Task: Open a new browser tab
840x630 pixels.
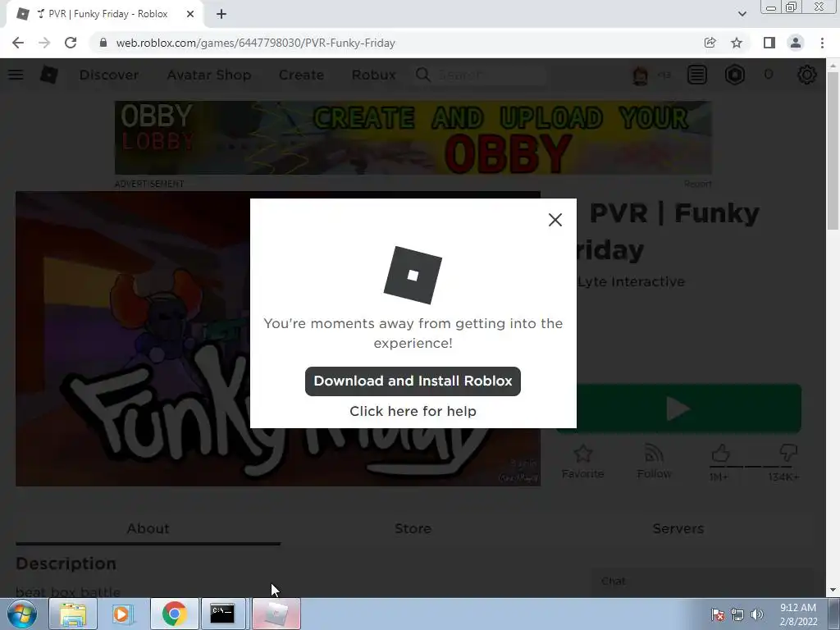Action: point(221,14)
